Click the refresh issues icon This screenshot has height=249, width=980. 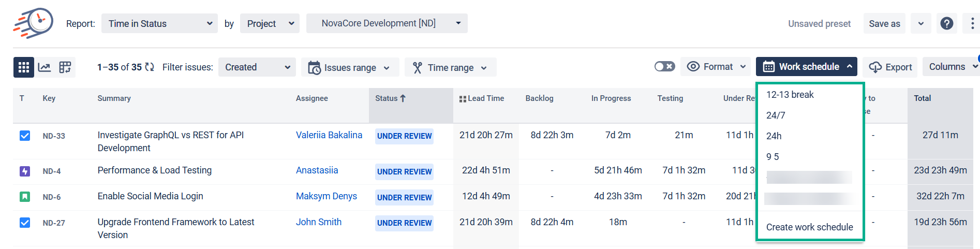click(x=150, y=67)
